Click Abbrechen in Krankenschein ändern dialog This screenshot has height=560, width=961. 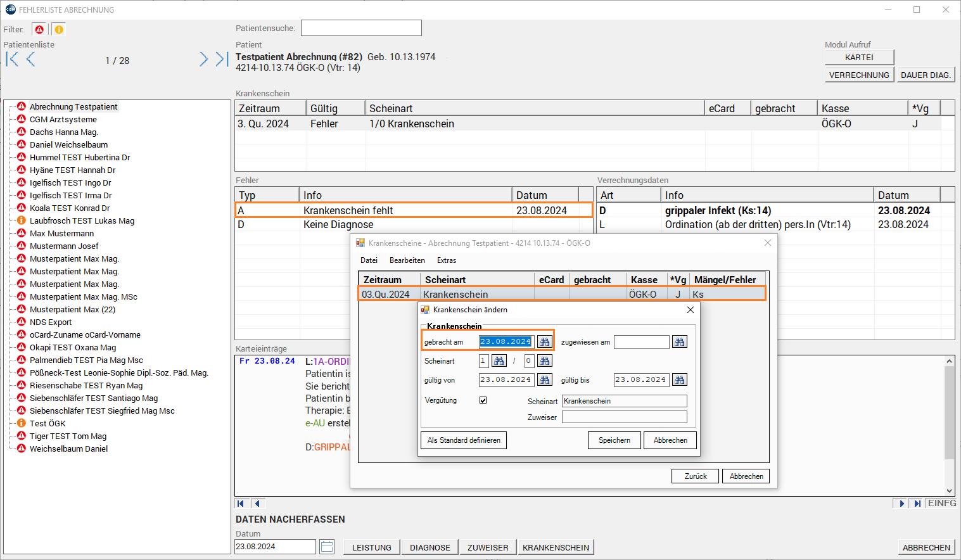pos(670,440)
